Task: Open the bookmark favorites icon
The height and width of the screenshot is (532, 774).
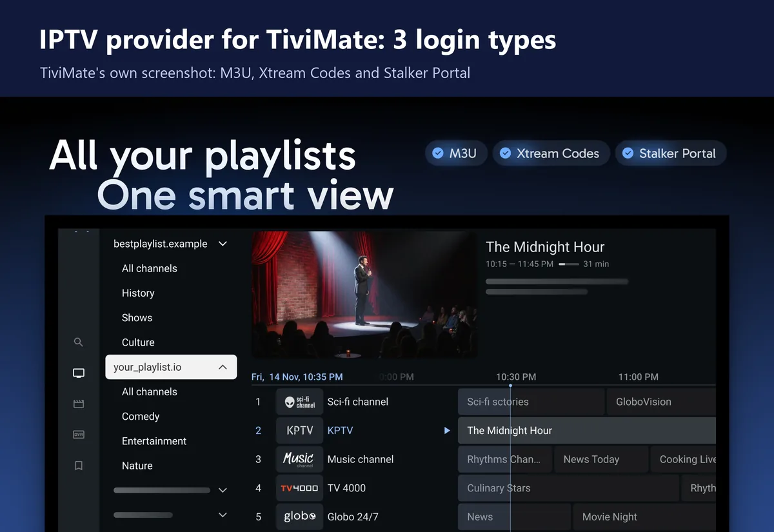Action: pos(79,466)
